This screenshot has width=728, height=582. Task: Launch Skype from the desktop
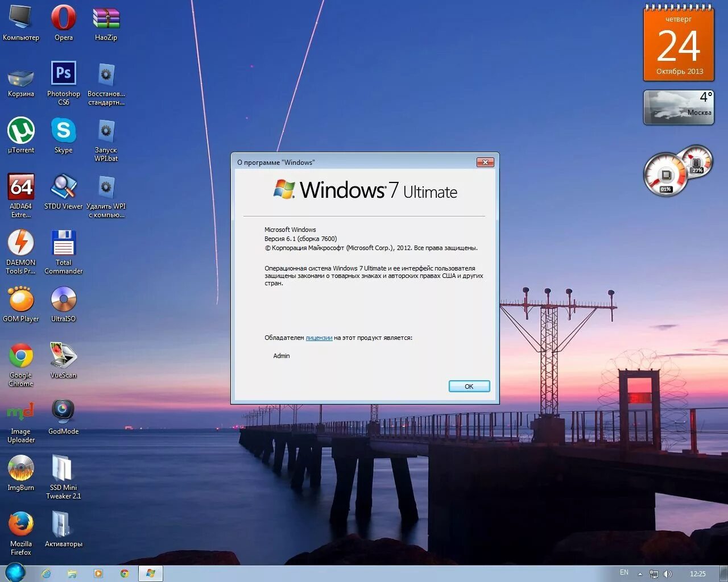click(x=64, y=135)
